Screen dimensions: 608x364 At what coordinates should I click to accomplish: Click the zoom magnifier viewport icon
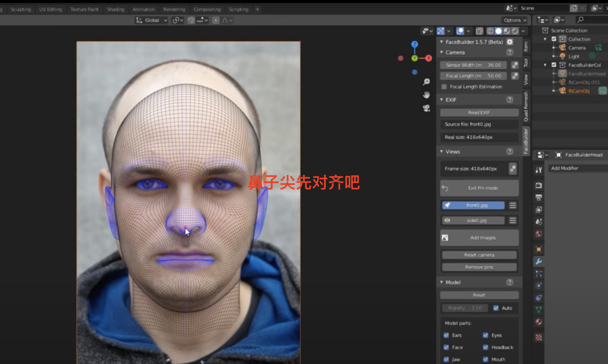point(426,82)
